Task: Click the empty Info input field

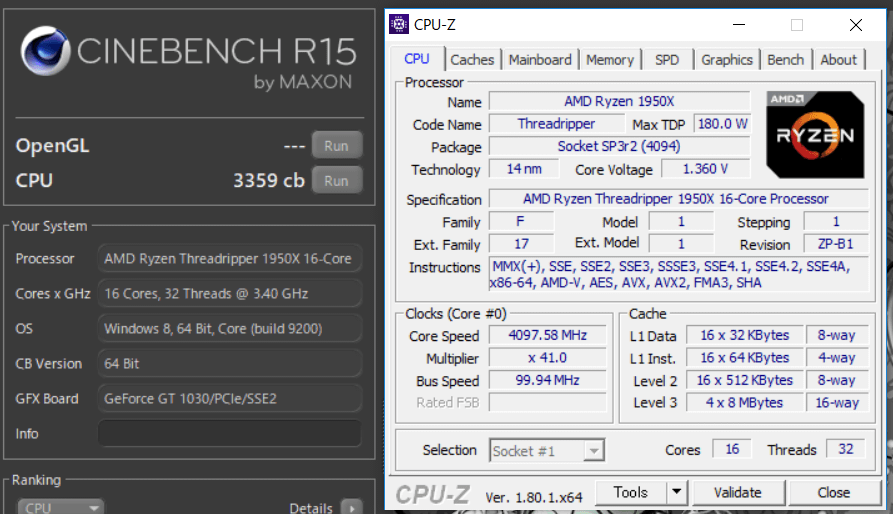Action: 229,433
